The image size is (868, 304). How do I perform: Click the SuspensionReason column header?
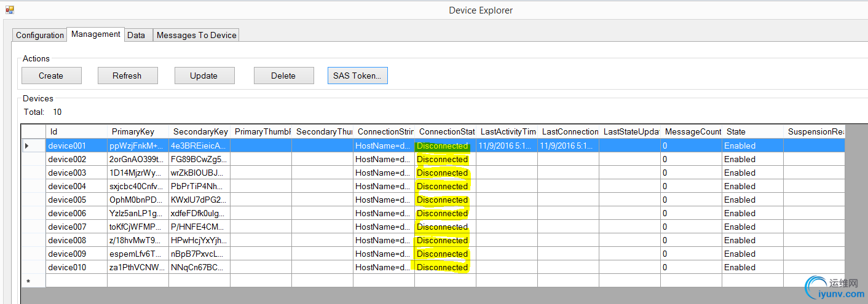[814, 131]
